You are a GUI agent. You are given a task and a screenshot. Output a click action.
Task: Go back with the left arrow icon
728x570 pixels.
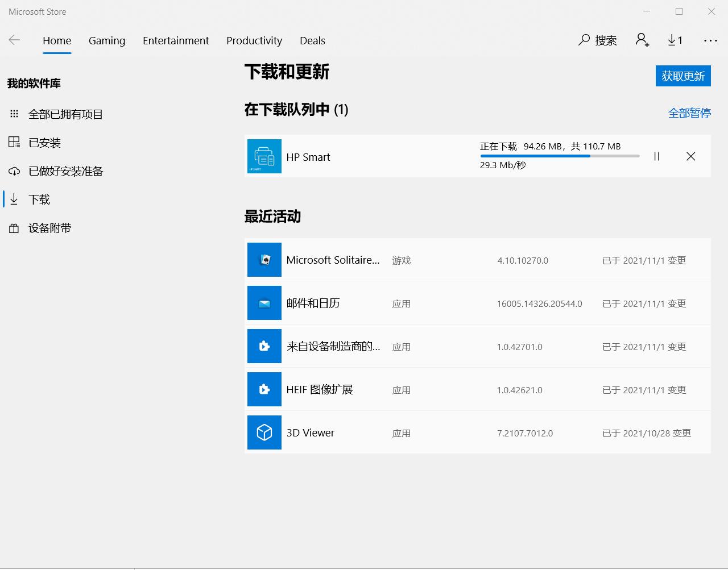(x=15, y=40)
